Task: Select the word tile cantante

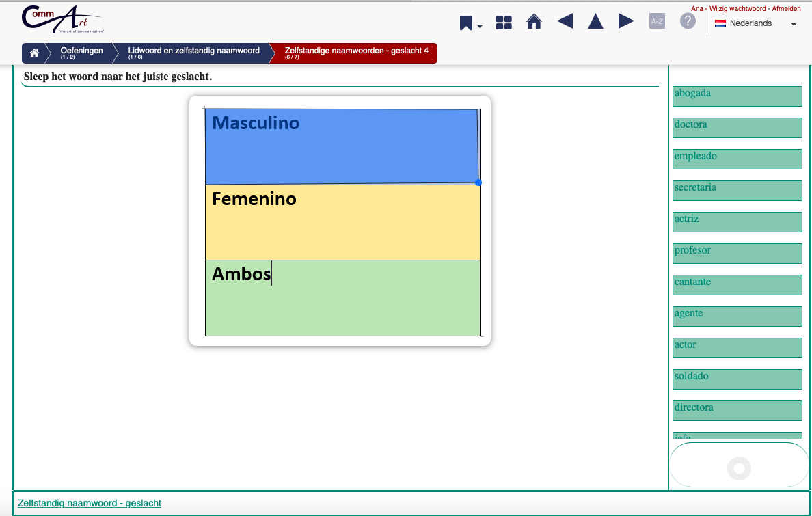Action: [x=737, y=285]
